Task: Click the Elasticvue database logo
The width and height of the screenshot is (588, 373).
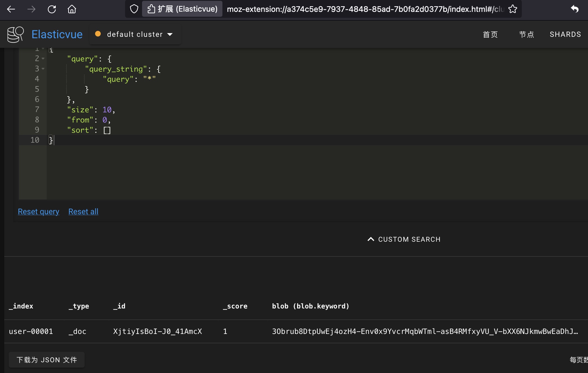Action: 15,35
